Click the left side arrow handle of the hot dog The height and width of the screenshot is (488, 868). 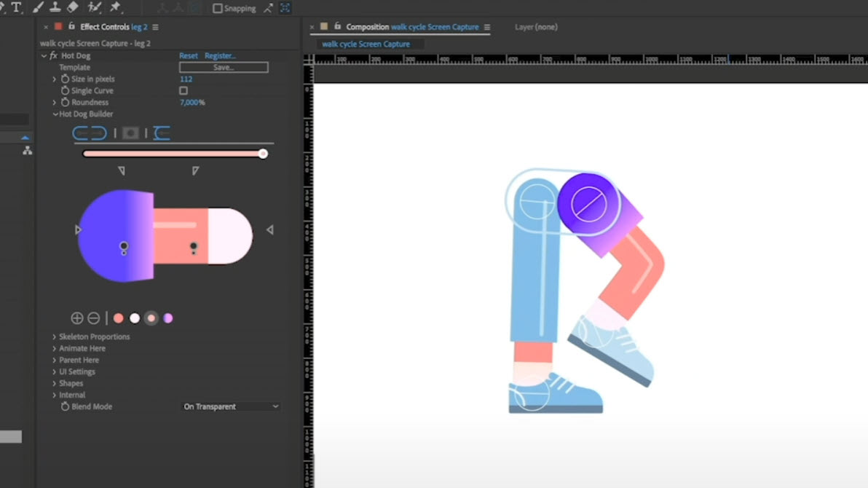point(78,229)
